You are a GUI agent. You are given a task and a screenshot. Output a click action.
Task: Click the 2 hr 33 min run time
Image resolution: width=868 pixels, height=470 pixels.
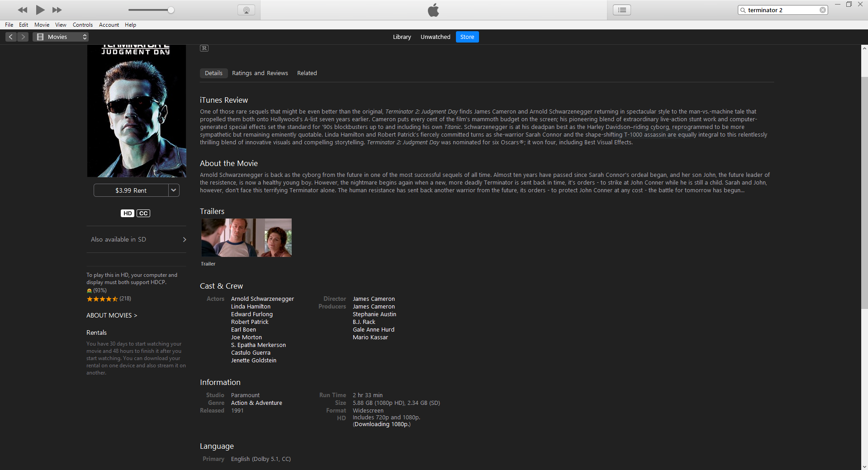[x=368, y=395]
